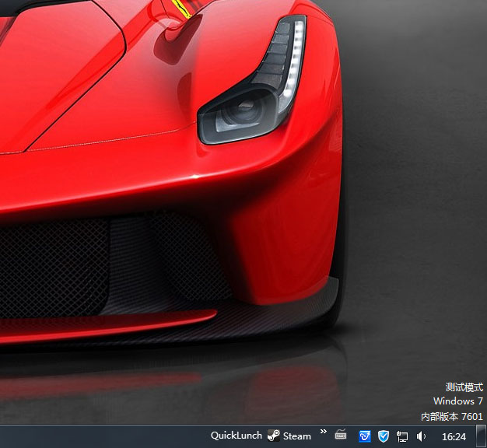Screen dimensions: 487x448
Task: Open the 16:24 taskbar clock
Action: [454, 436]
